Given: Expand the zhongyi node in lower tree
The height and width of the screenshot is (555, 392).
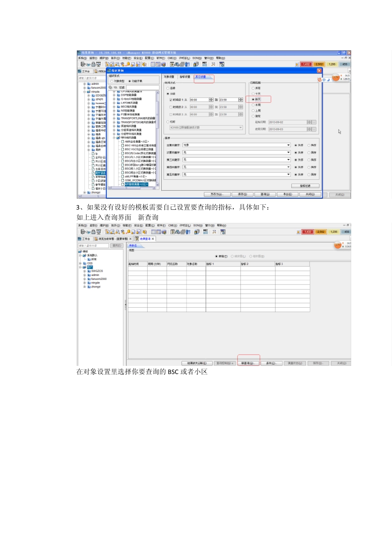Looking at the screenshot, I should tap(85, 287).
